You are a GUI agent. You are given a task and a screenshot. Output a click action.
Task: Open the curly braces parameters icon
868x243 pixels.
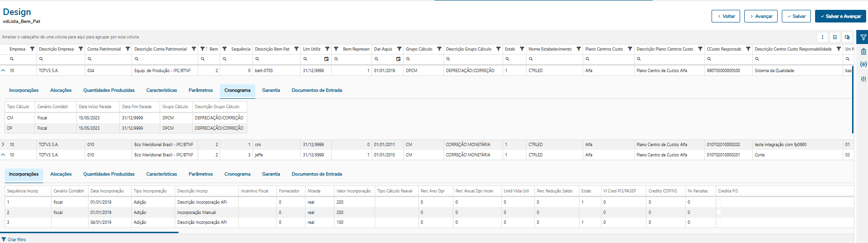point(863,65)
